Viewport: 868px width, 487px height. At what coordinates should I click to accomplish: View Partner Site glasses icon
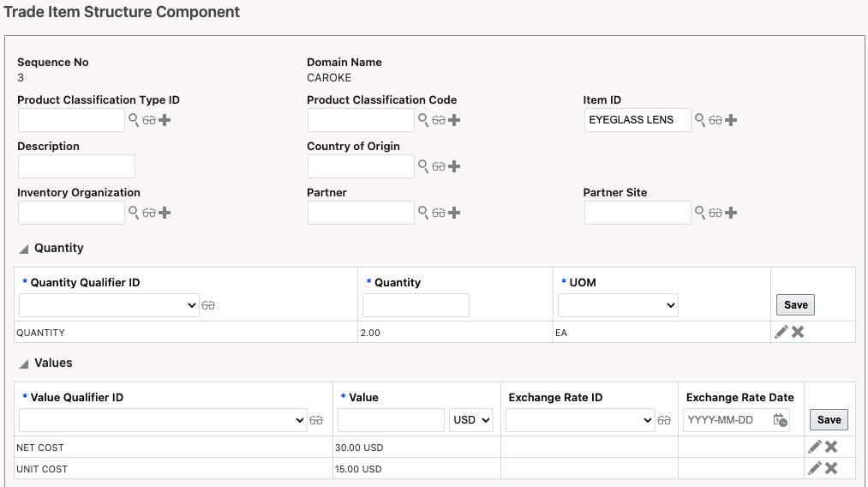pyautogui.click(x=715, y=213)
